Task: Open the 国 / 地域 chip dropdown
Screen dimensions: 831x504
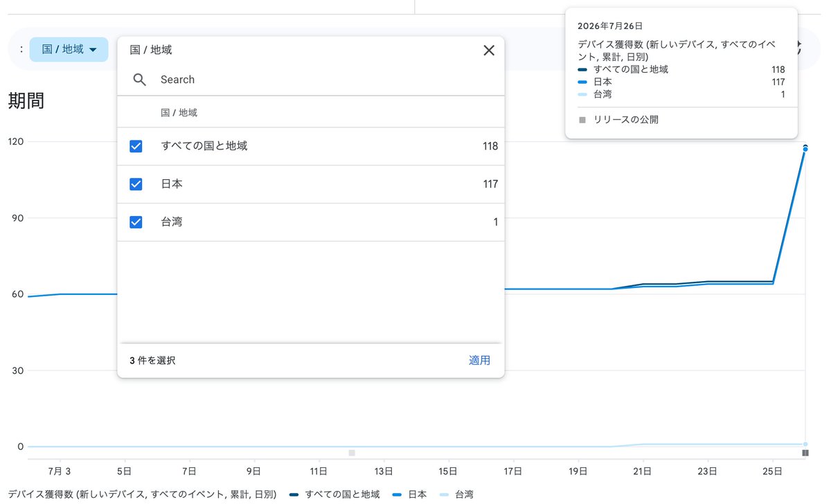Action: (69, 49)
